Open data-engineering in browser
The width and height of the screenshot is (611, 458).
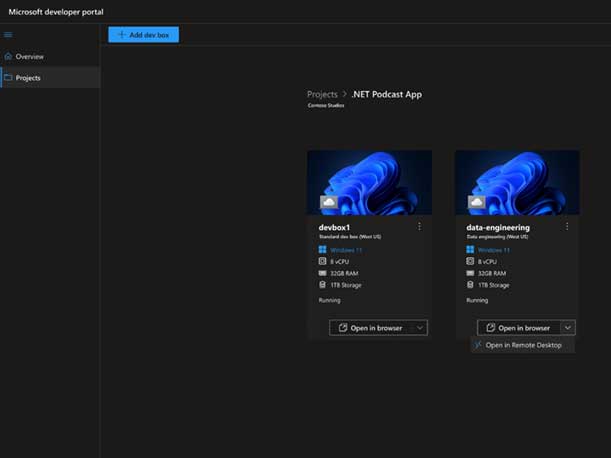(x=517, y=327)
